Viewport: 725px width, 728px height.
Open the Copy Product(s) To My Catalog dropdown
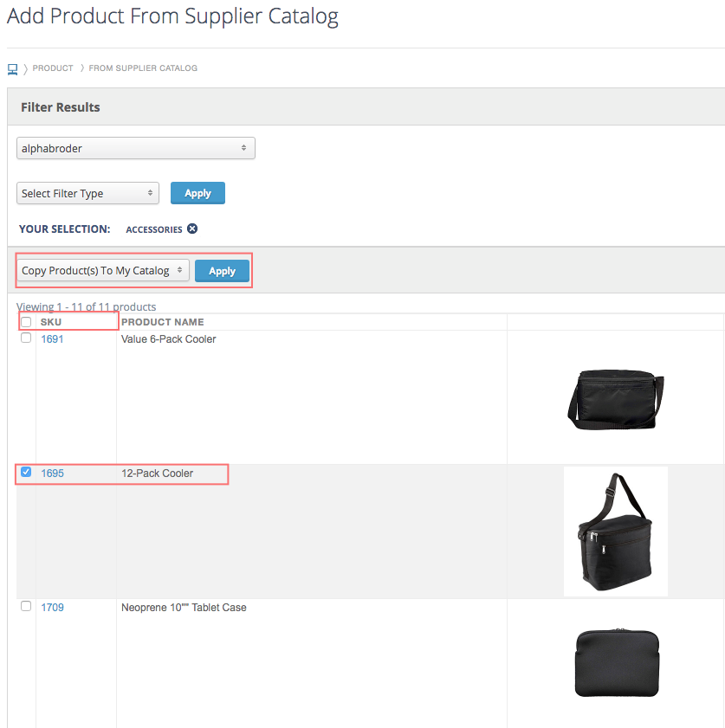[x=103, y=271]
